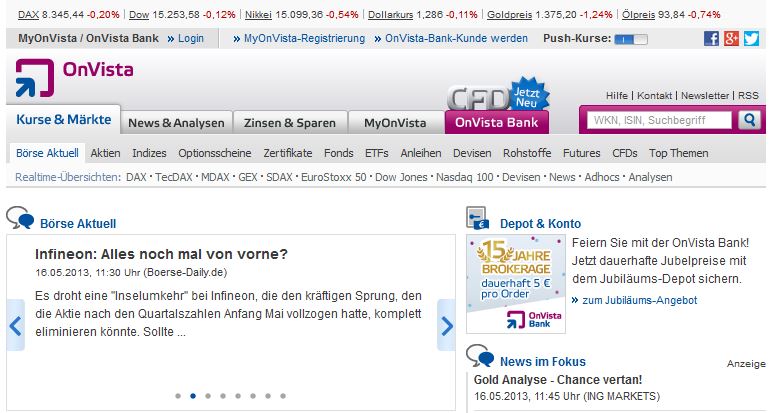Select the first carousel dot

coord(178,396)
